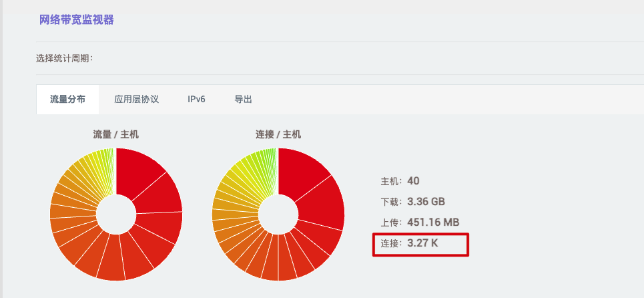Click the white center of 流量 / 主机 donut

pyautogui.click(x=116, y=214)
